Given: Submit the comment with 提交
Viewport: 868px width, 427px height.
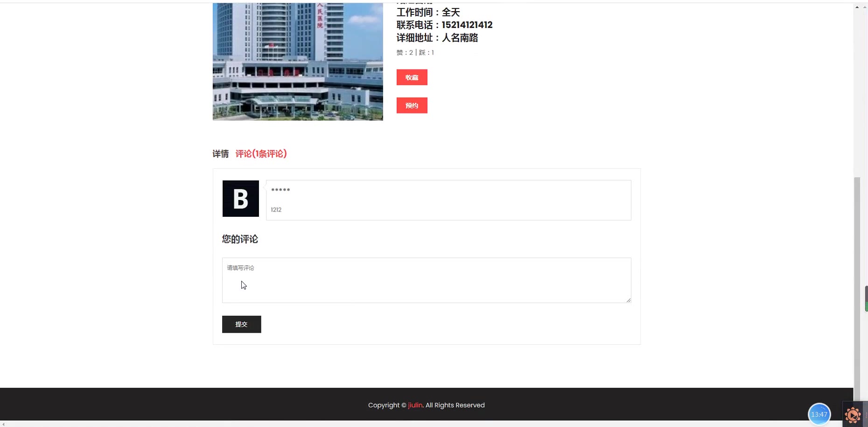Looking at the screenshot, I should 241,324.
